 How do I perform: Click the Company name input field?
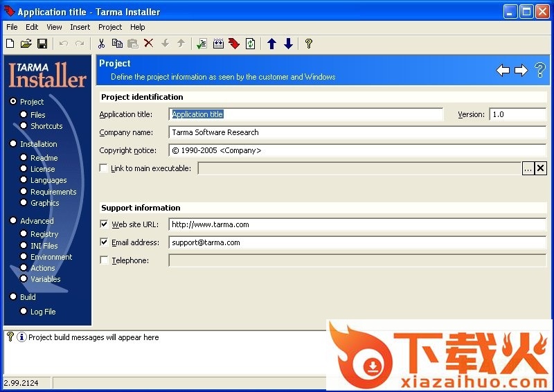pyautogui.click(x=357, y=132)
